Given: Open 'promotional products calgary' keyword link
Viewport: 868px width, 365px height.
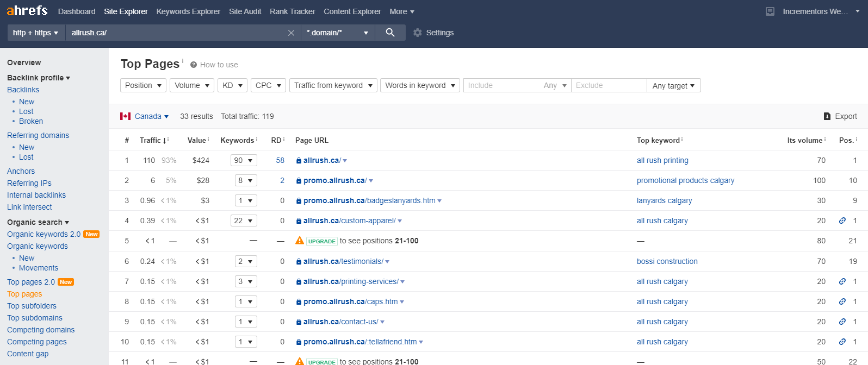Looking at the screenshot, I should (685, 180).
